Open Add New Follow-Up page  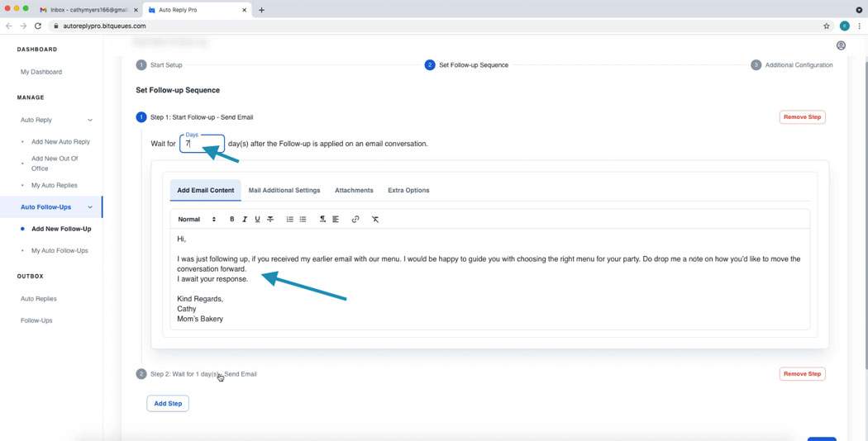[61, 229]
